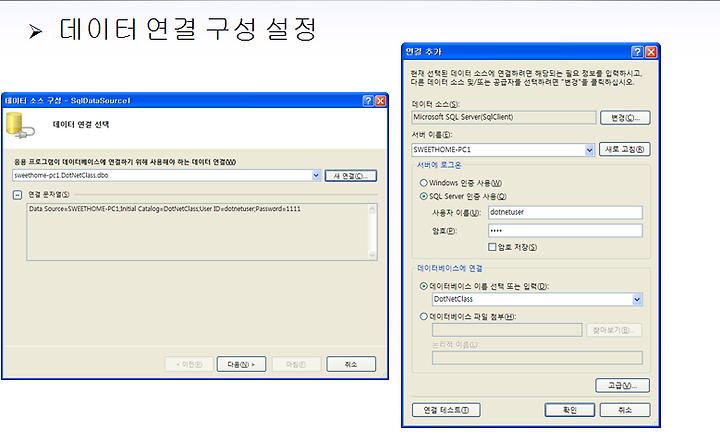
Task: Open the DotNetClass database dropdown
Action: coord(637,300)
